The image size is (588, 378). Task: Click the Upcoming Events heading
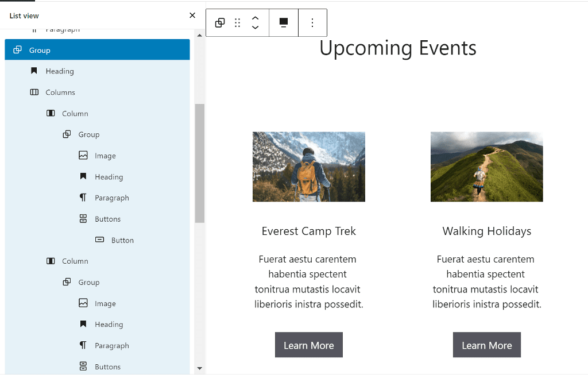(397, 48)
